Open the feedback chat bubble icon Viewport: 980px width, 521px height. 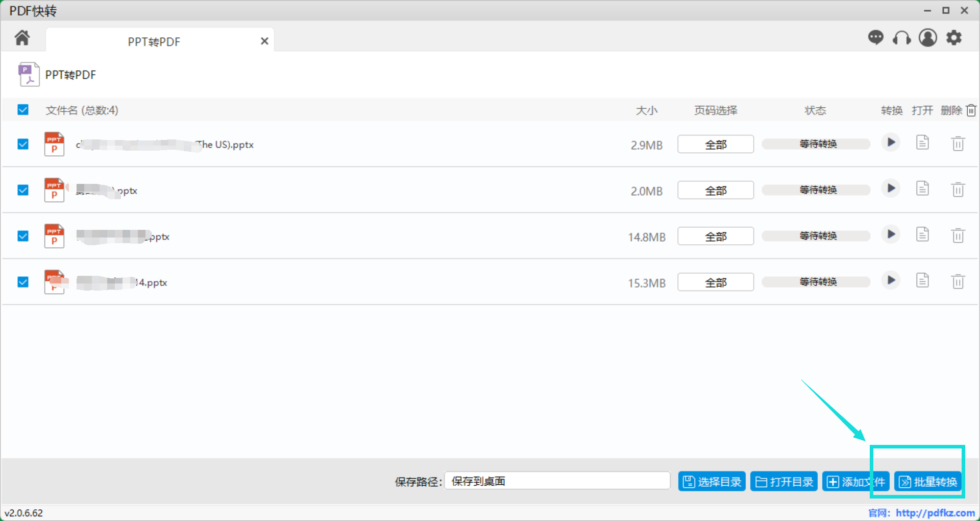875,38
